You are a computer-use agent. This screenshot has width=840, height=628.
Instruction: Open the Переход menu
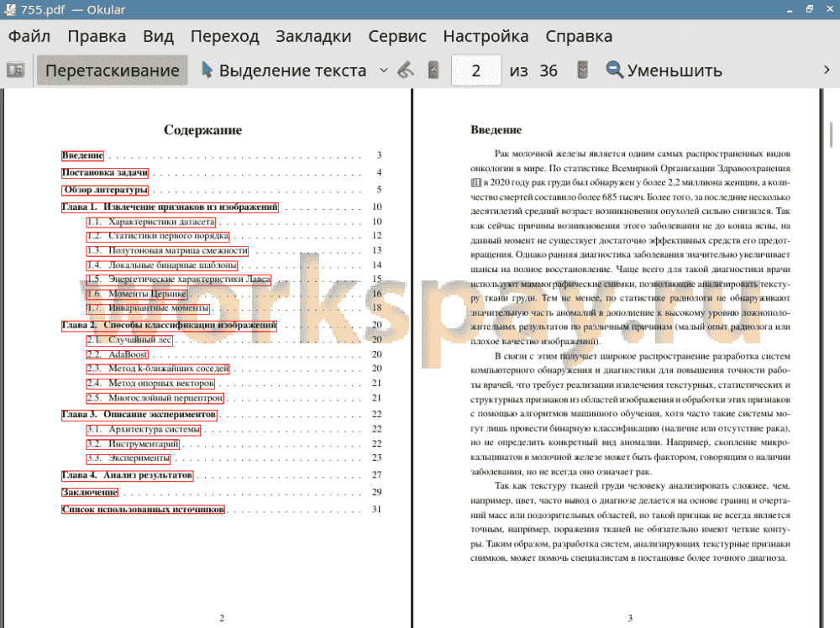click(224, 36)
